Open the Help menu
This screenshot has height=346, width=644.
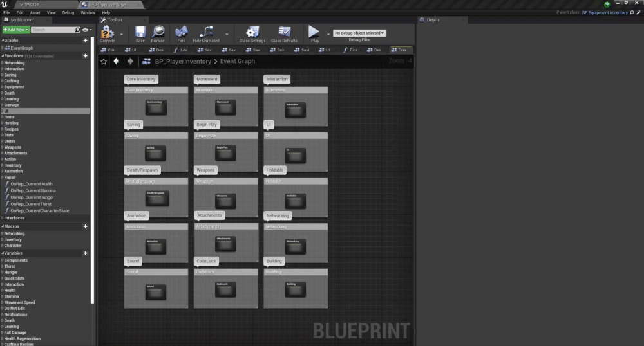click(x=106, y=13)
